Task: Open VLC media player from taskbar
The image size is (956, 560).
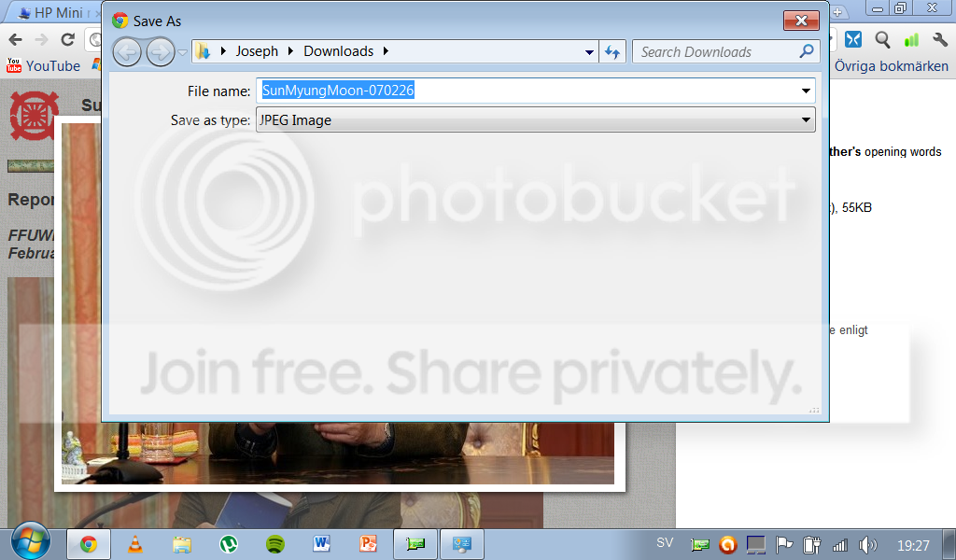Action: pos(134,543)
